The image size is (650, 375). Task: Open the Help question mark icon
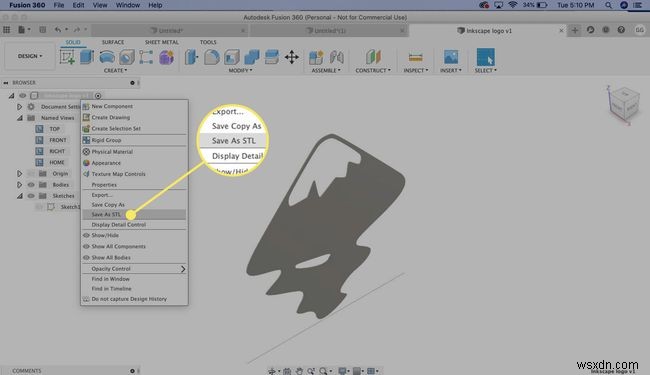point(621,30)
